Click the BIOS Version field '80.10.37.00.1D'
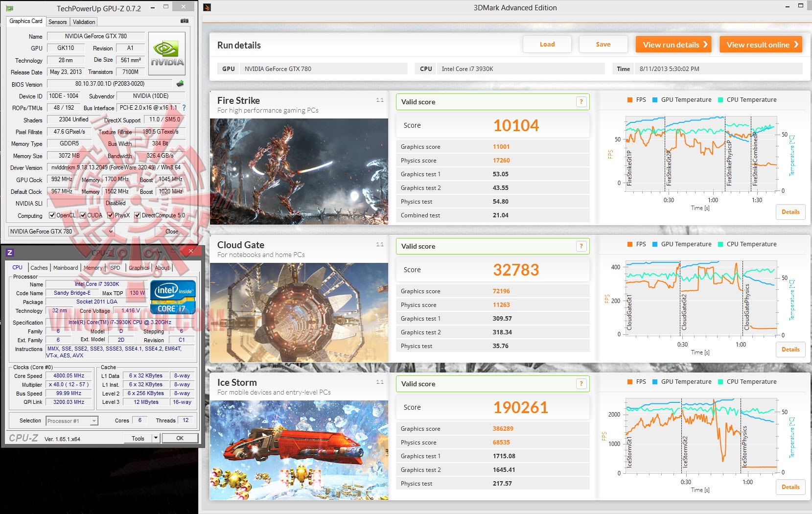 [110, 84]
